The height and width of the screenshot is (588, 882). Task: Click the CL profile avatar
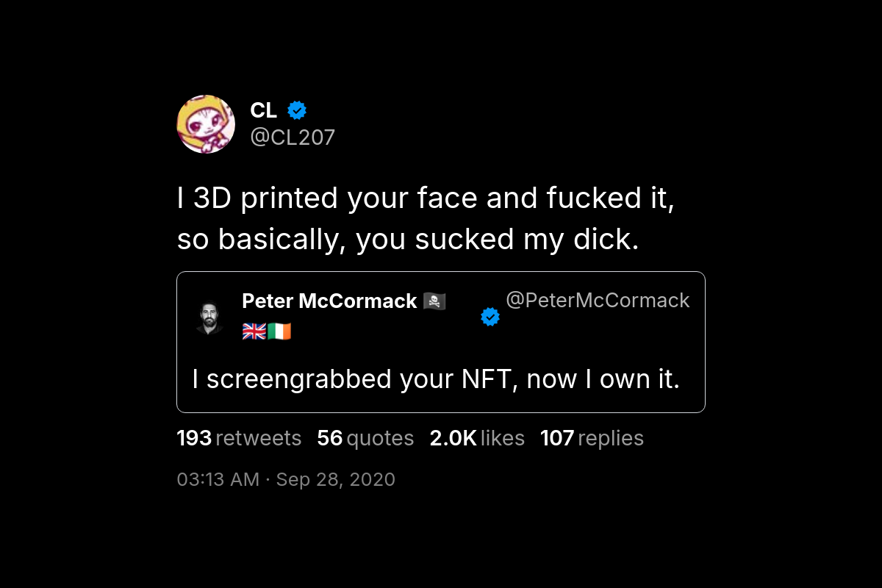206,124
